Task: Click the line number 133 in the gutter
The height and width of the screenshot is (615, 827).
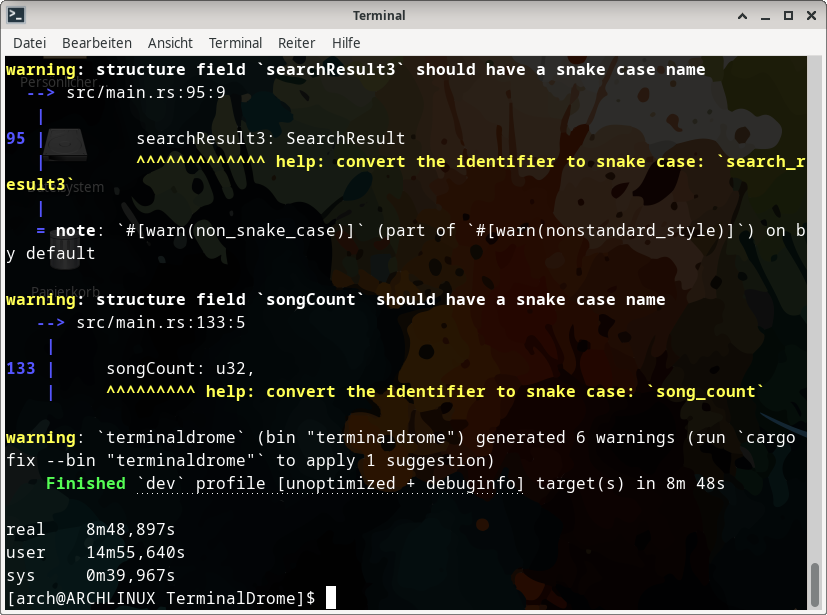Action: coord(21,369)
